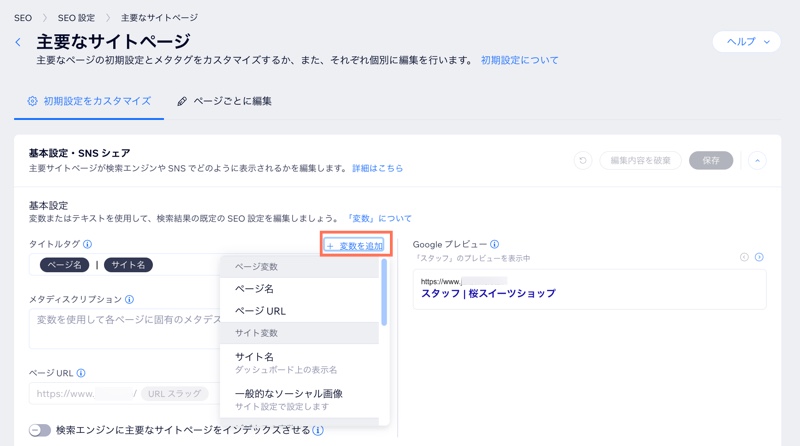
Task: Click the 変数を追加 button
Action: (x=355, y=245)
